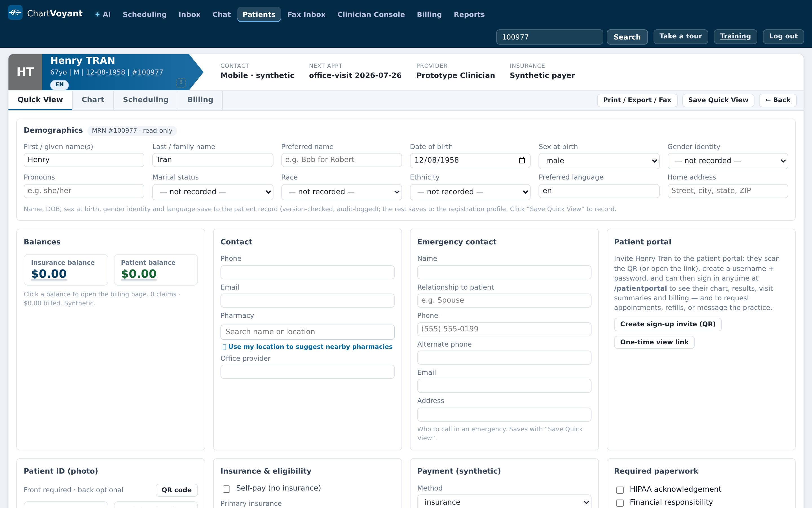Viewport: 812px width, 508px height.
Task: Open the Training link
Action: (x=736, y=36)
